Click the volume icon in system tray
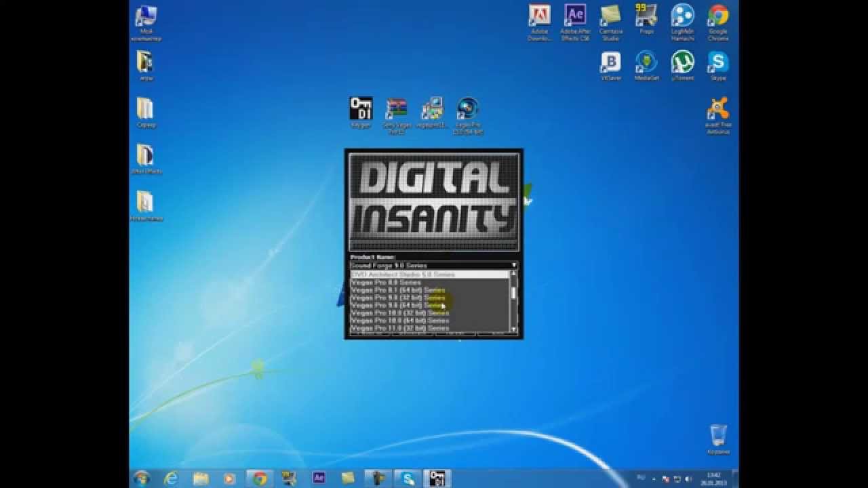Viewport: 868px width, 488px height. point(690,479)
